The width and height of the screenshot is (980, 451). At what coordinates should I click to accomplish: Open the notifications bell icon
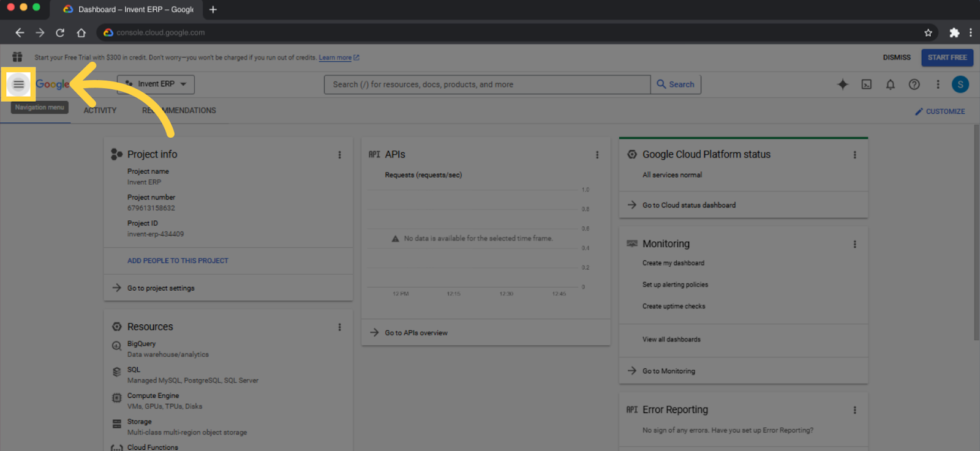[891, 84]
